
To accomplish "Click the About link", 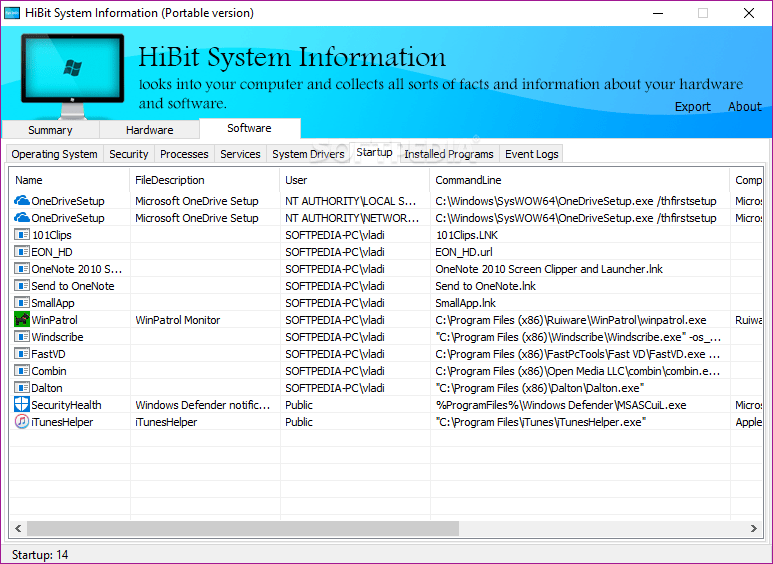I will [x=745, y=106].
